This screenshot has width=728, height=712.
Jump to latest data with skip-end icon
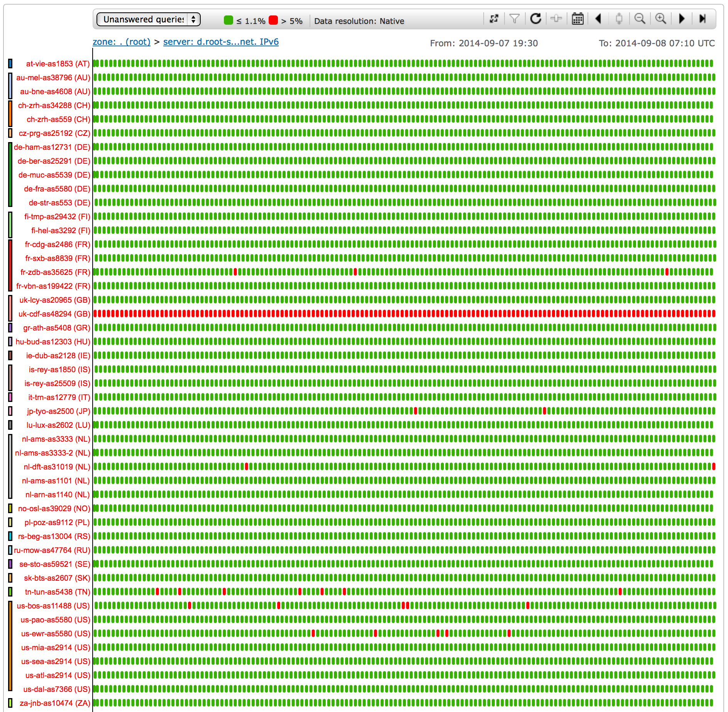tap(703, 19)
